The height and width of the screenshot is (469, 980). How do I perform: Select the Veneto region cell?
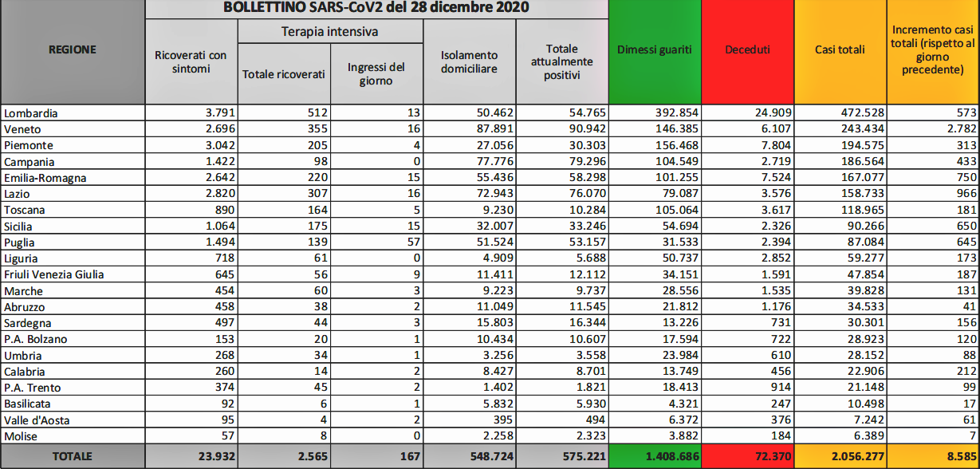22,129
